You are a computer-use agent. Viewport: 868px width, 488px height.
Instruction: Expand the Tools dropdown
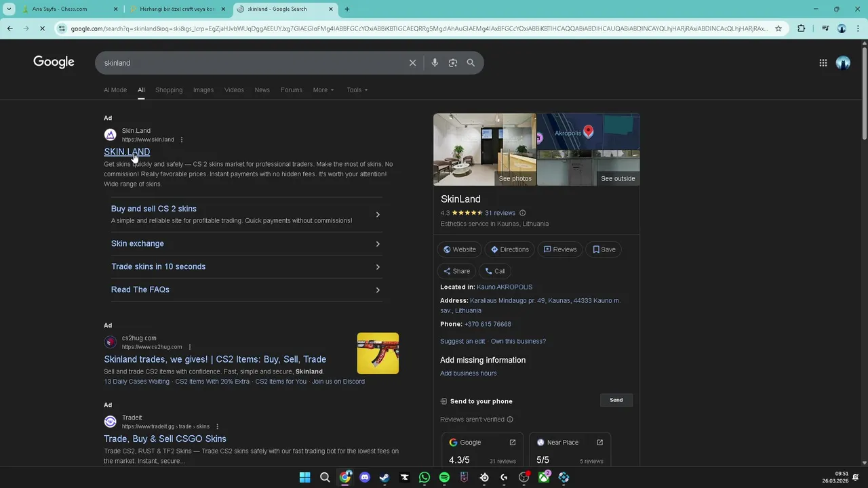coord(357,90)
